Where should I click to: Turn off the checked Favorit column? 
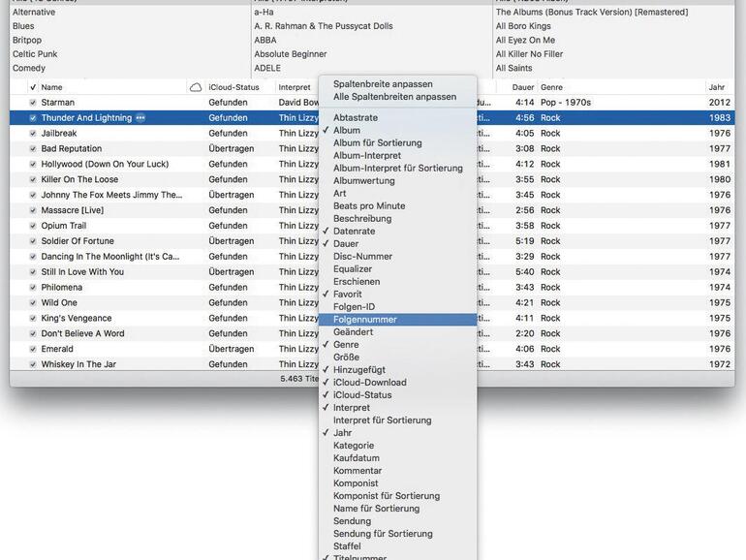click(x=347, y=295)
